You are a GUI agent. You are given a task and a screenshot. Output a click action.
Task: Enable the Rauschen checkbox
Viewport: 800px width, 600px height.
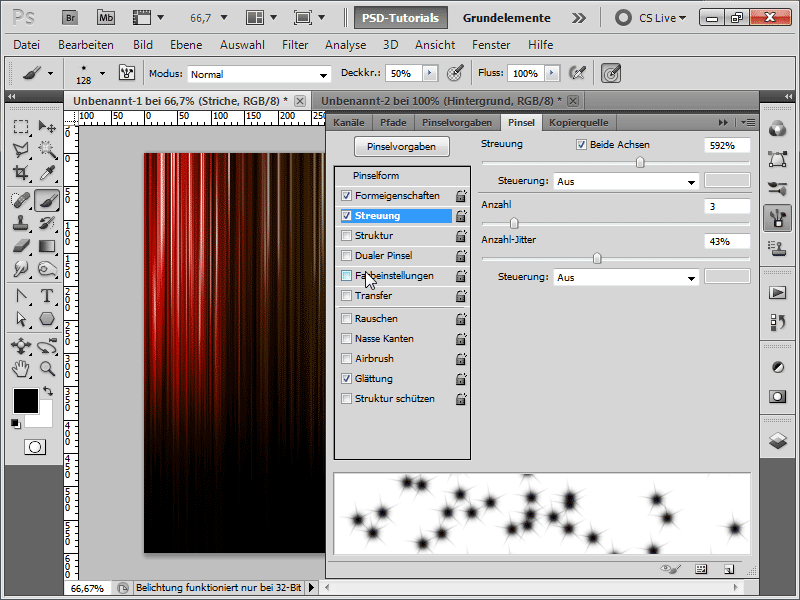click(x=346, y=318)
